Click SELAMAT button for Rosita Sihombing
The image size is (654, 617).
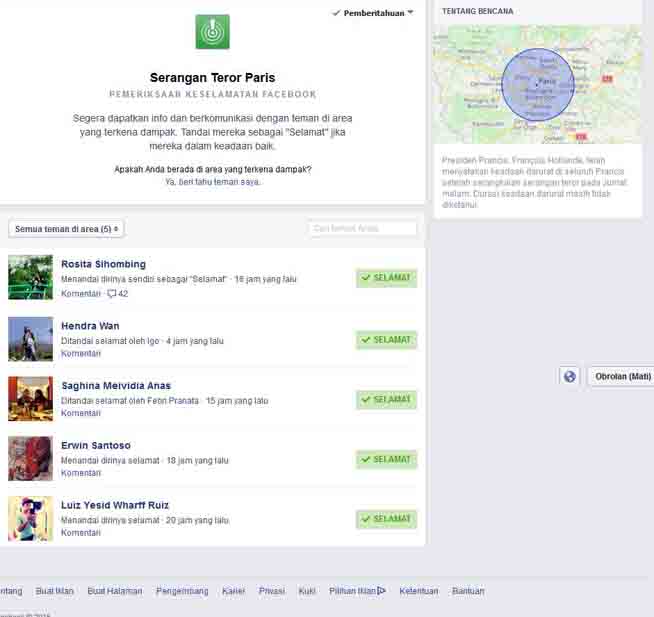coord(386,278)
